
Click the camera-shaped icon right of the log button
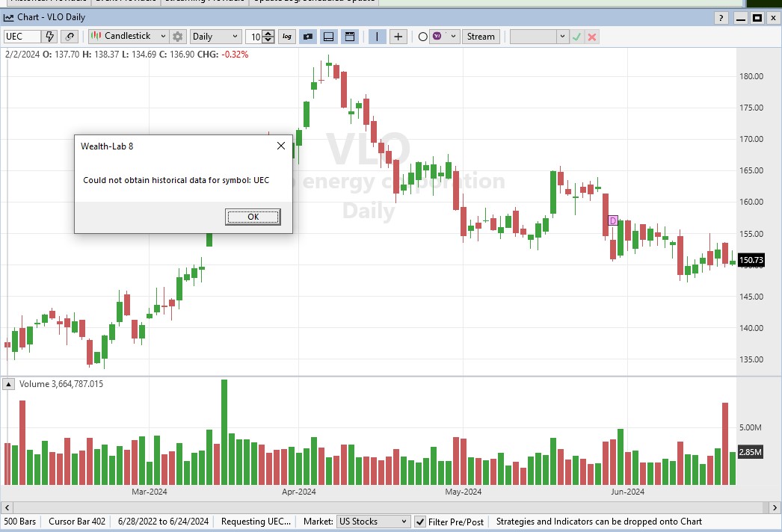pos(308,37)
